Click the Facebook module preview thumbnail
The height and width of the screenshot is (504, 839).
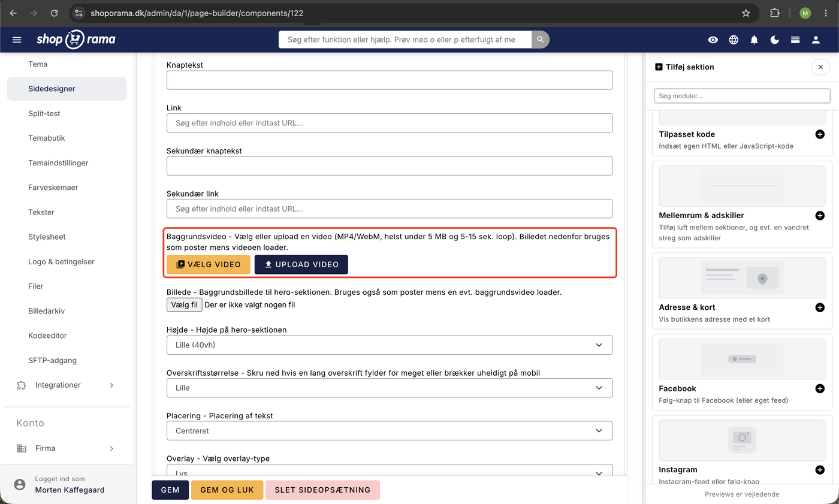point(742,359)
